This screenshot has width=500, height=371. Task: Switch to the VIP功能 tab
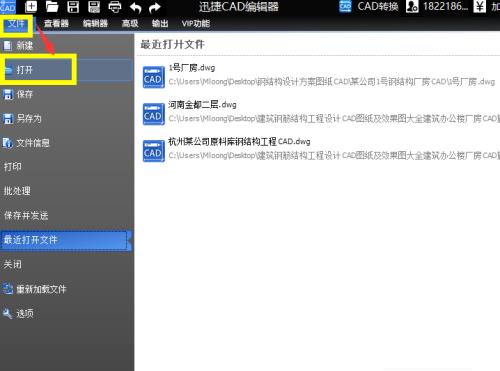pos(196,23)
